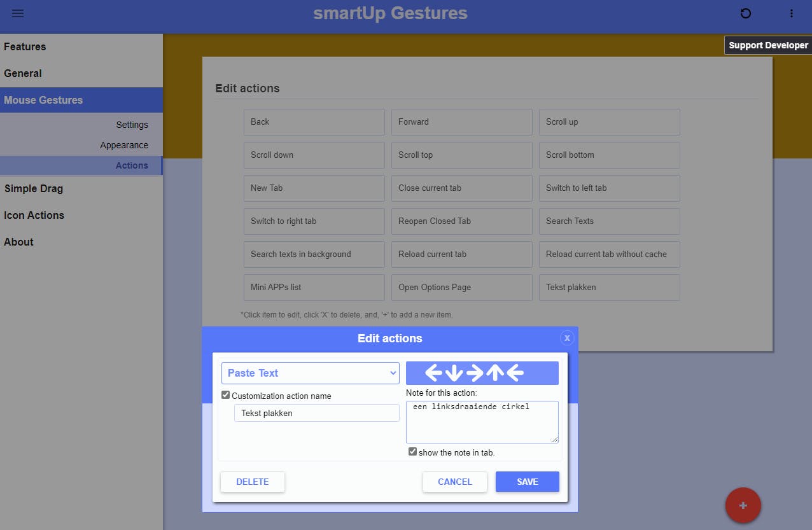This screenshot has height=530, width=812.
Task: Edit the Back action item
Action: click(x=314, y=122)
